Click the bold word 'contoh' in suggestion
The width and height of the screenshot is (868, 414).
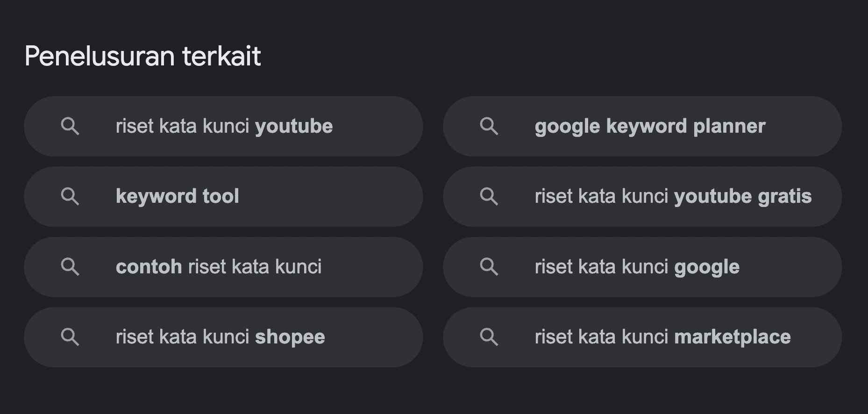click(149, 267)
